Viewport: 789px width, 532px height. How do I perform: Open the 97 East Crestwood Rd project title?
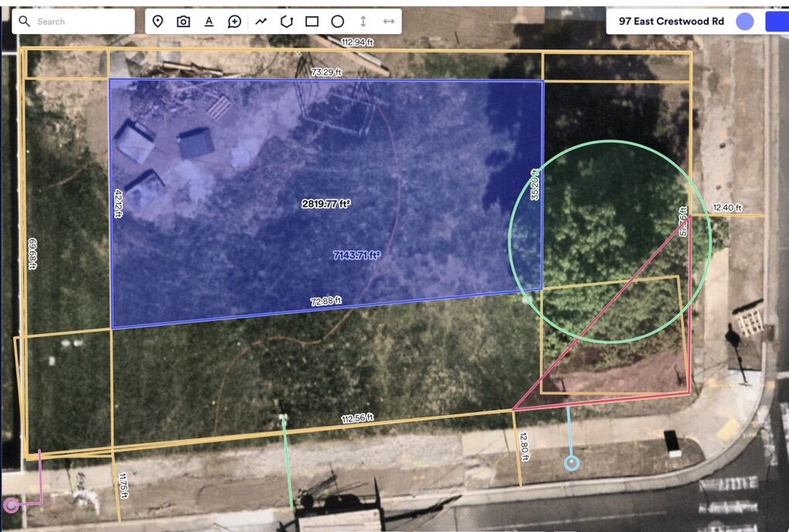tap(671, 22)
